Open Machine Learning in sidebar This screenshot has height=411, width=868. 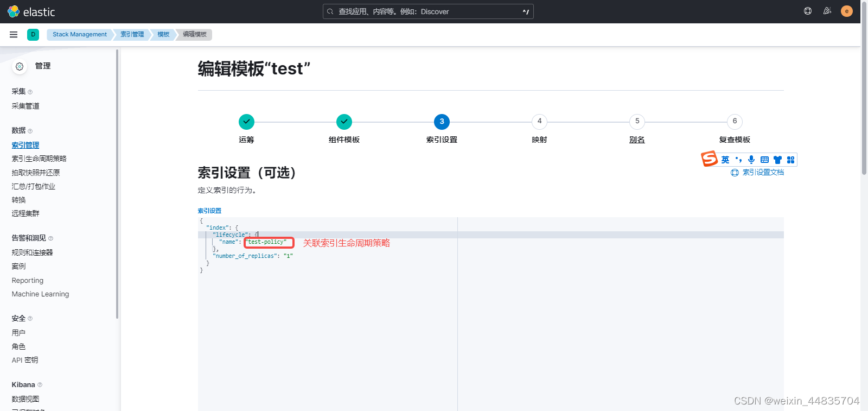tap(41, 294)
